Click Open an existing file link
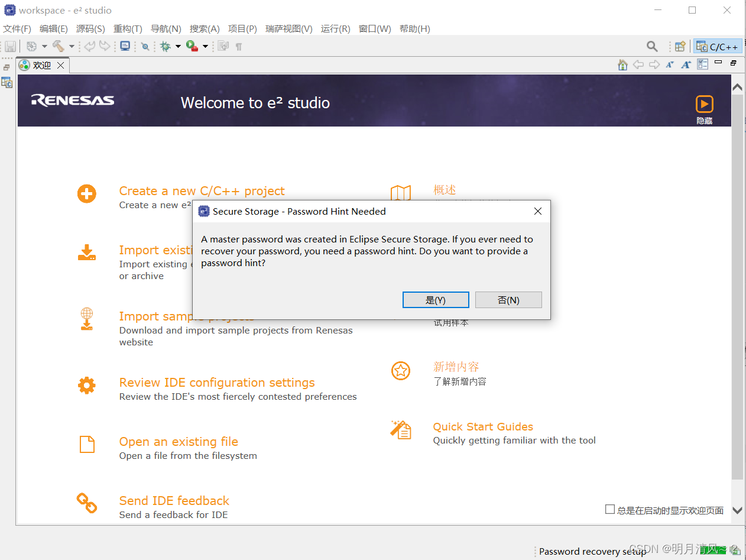The width and height of the screenshot is (746, 560). click(179, 442)
